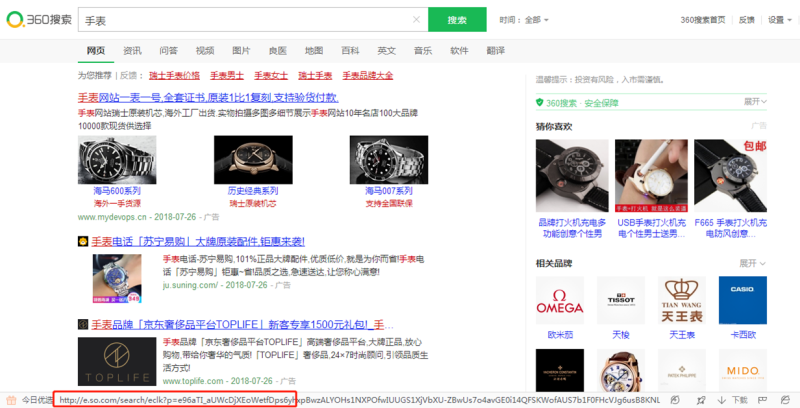Switch to the 资讯 tab
The image size is (800, 408).
pyautogui.click(x=132, y=50)
